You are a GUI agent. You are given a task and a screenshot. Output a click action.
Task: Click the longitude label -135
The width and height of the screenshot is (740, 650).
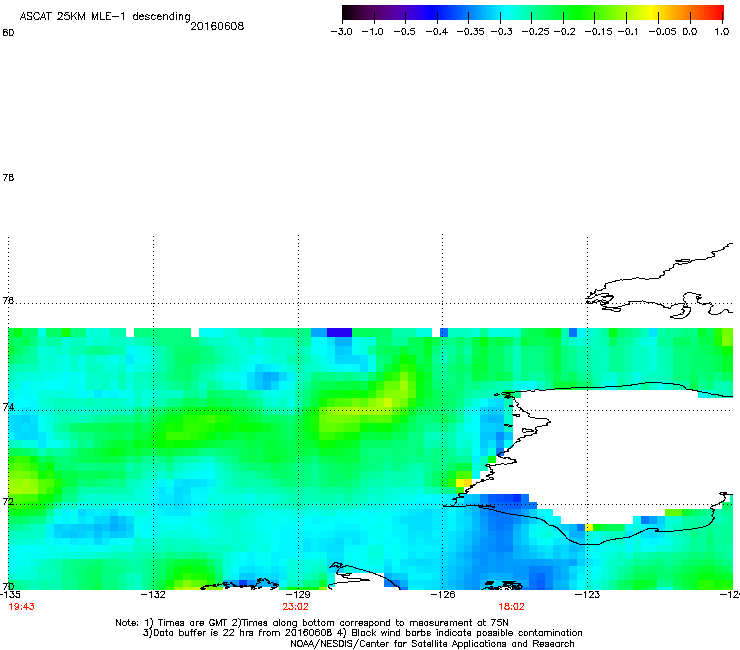pyautogui.click(x=10, y=595)
